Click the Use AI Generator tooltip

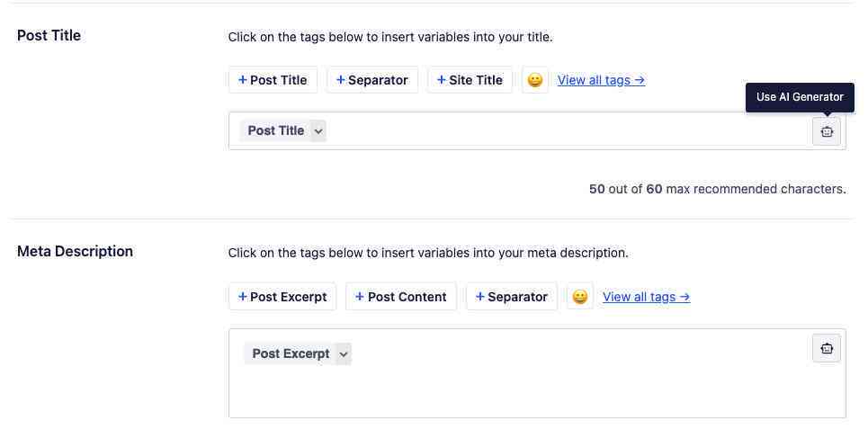coord(800,97)
